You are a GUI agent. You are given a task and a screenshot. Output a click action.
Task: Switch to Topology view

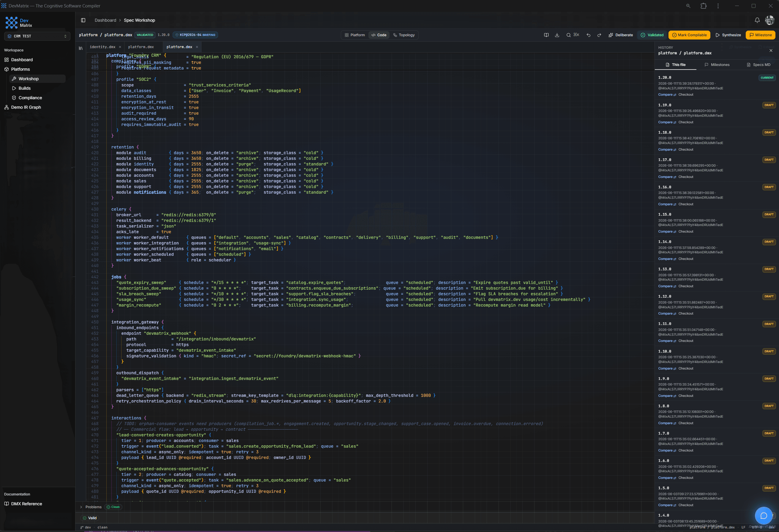tap(403, 35)
